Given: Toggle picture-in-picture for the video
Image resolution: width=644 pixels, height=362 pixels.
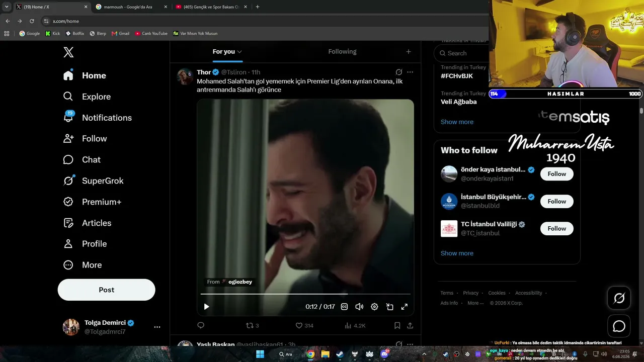Looking at the screenshot, I should click(389, 307).
